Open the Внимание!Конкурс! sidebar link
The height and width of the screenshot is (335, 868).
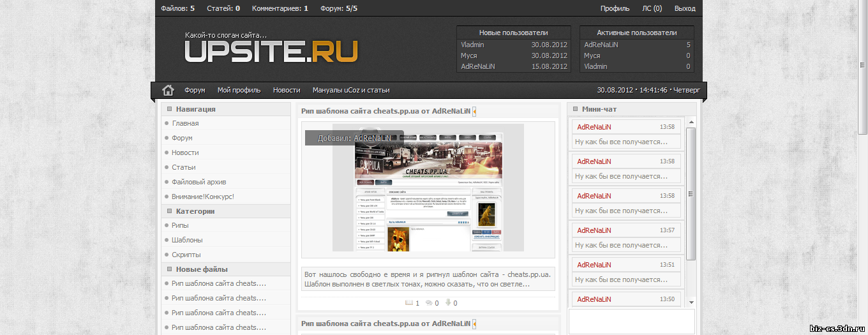tap(202, 197)
